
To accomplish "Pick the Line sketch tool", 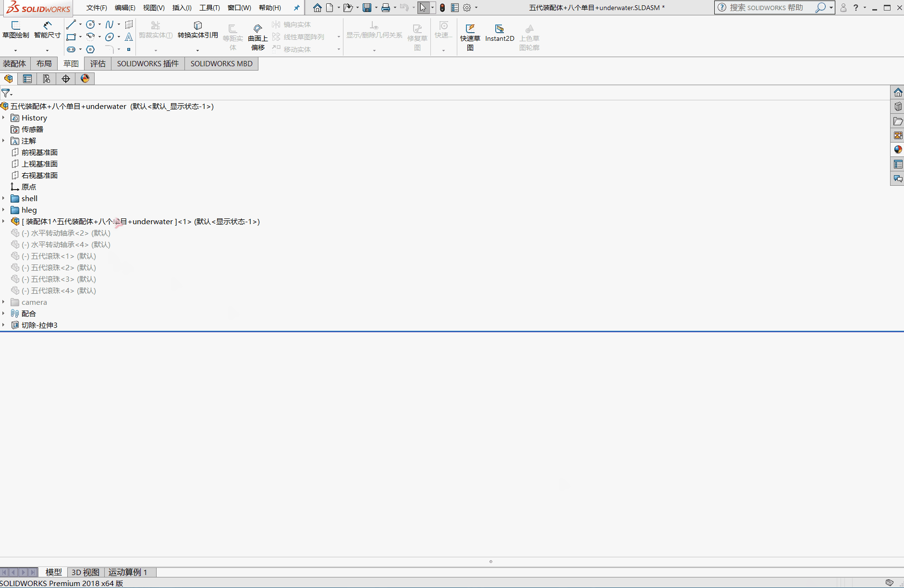I will (x=71, y=24).
